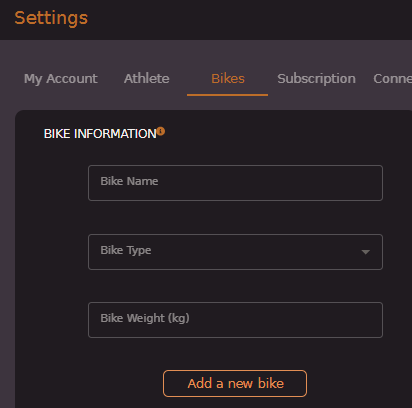The width and height of the screenshot is (412, 408).
Task: Switch to the My Account tab
Action: click(61, 79)
